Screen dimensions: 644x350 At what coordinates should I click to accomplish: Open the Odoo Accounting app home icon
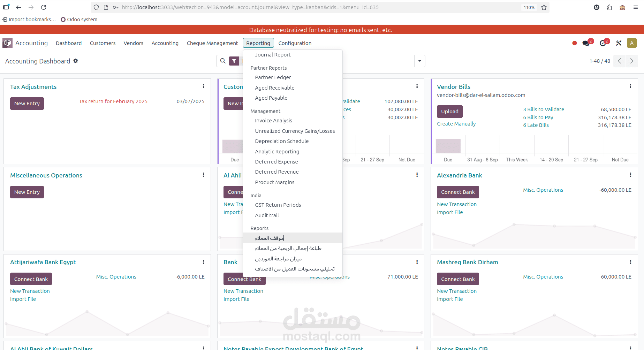point(7,43)
